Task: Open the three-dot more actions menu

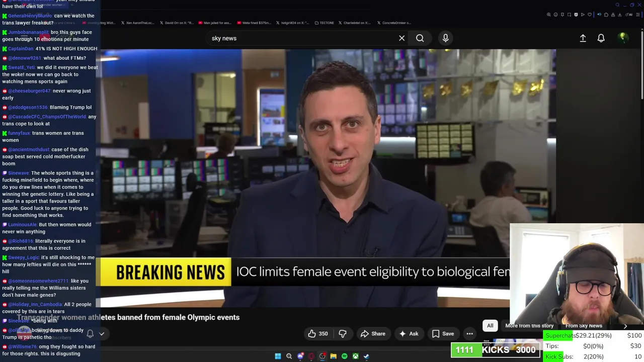Action: 469,333
